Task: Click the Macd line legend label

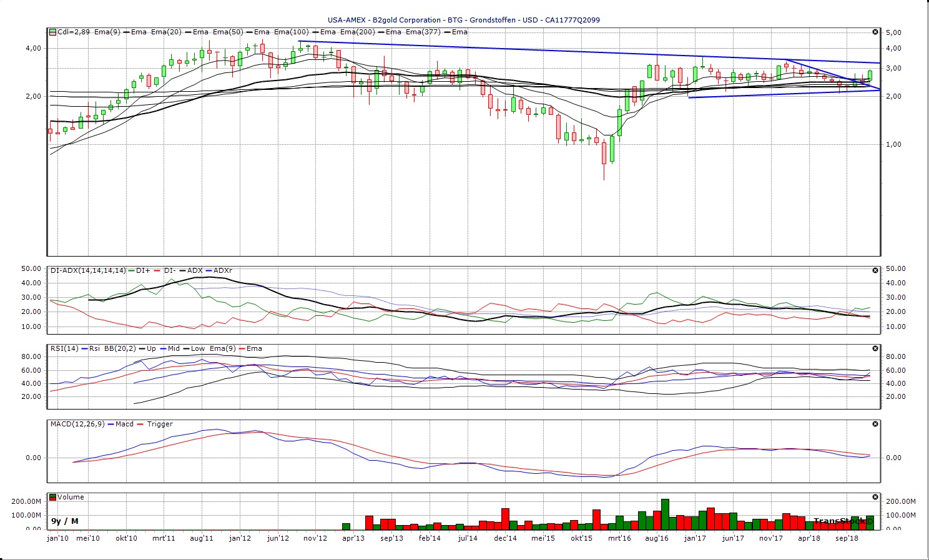Action: coord(124,424)
